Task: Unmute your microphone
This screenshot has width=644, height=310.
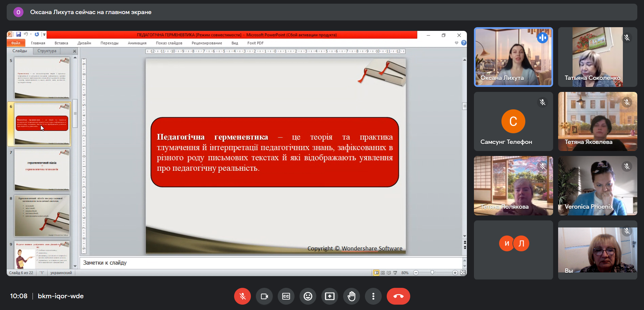Action: point(243,296)
